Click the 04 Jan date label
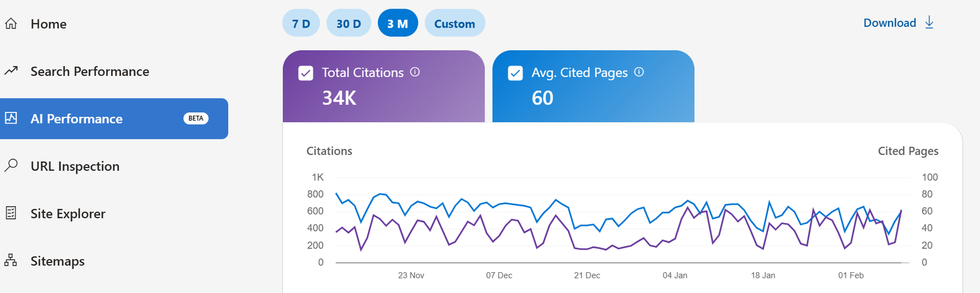 pyautogui.click(x=675, y=275)
